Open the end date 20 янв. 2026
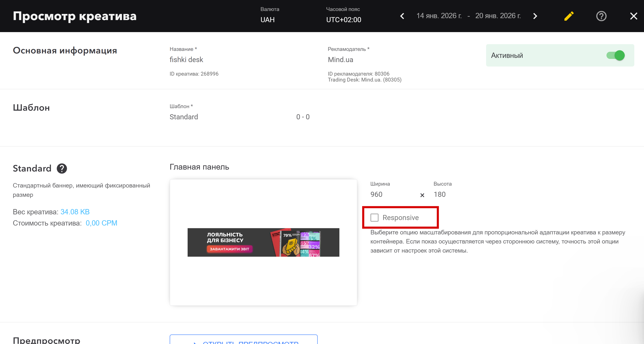Image resolution: width=644 pixels, height=344 pixels. (498, 16)
